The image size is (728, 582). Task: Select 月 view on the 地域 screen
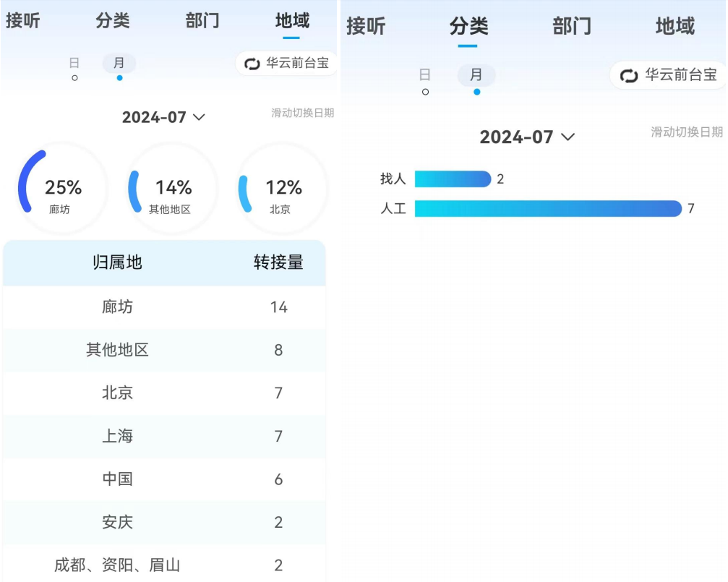coord(119,64)
